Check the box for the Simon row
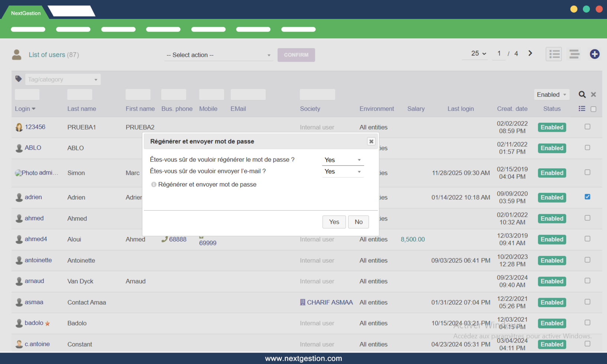This screenshot has width=607, height=364. pos(587,173)
